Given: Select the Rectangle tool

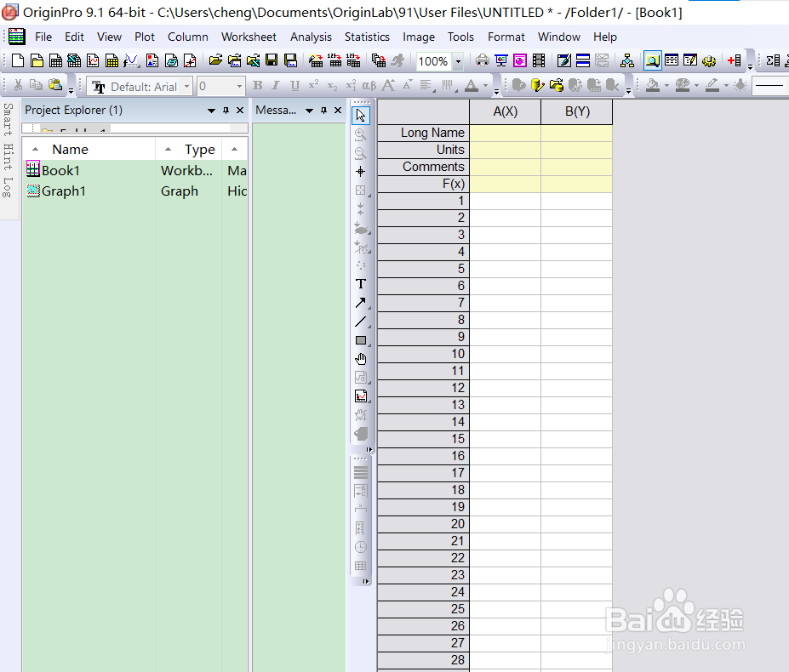Looking at the screenshot, I should tap(361, 340).
